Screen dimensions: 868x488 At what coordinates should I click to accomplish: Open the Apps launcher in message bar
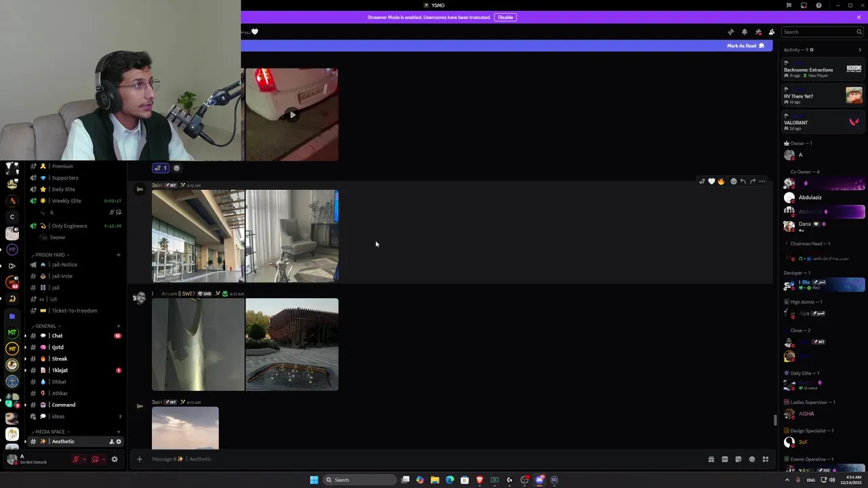pos(766,459)
